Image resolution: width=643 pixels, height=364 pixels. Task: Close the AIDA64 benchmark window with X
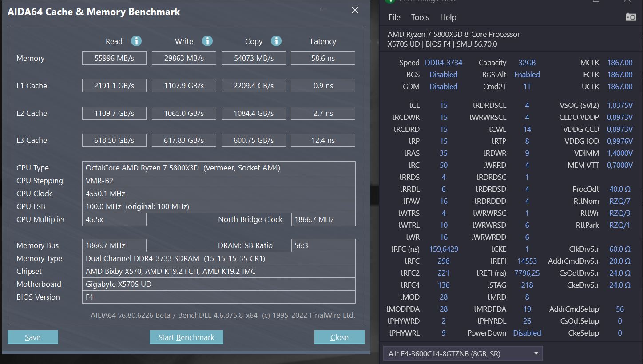355,10
